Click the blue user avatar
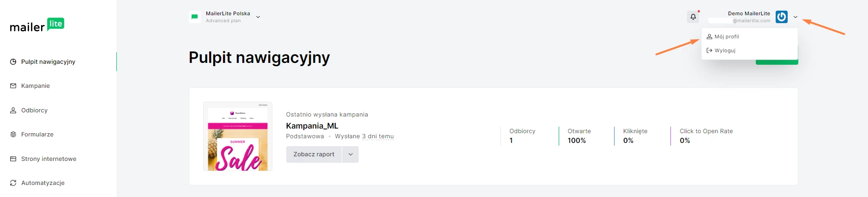Image resolution: width=868 pixels, height=197 pixels. pyautogui.click(x=782, y=17)
